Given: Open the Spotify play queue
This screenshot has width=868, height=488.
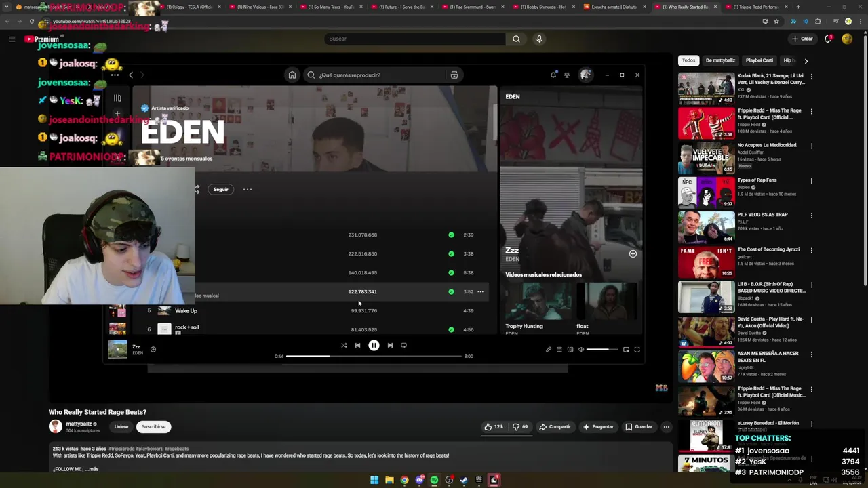Looking at the screenshot, I should pyautogui.click(x=559, y=350).
